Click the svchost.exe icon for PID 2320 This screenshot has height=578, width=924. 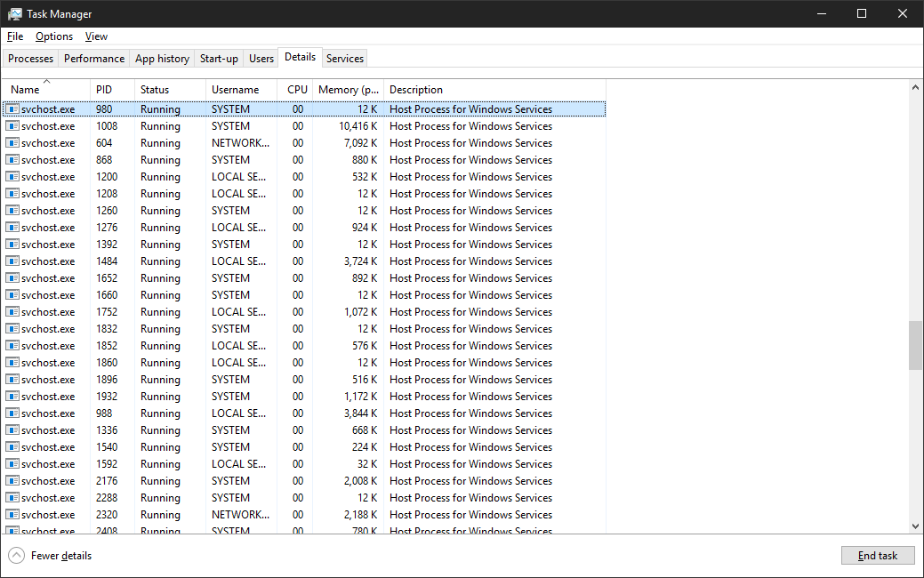(12, 514)
